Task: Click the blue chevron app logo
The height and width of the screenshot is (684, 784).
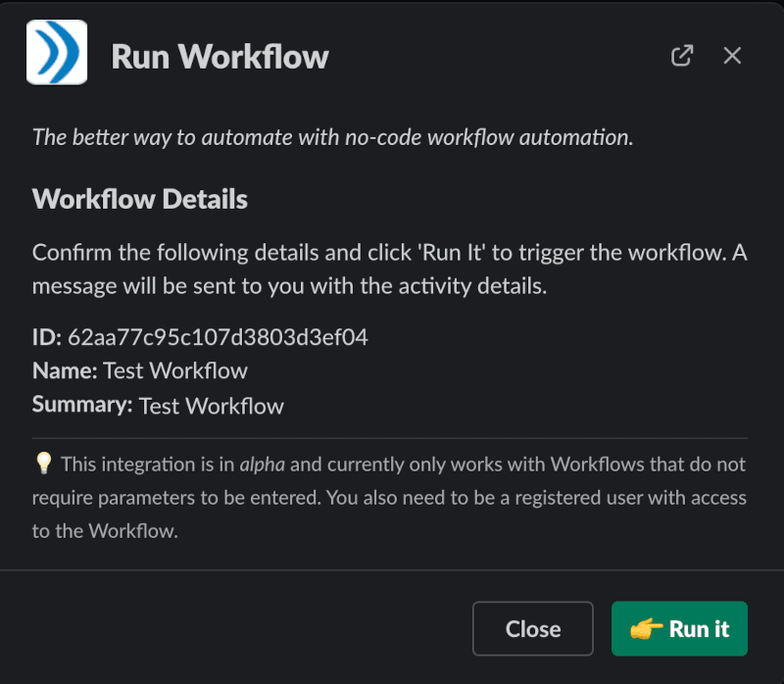Action: tap(57, 52)
